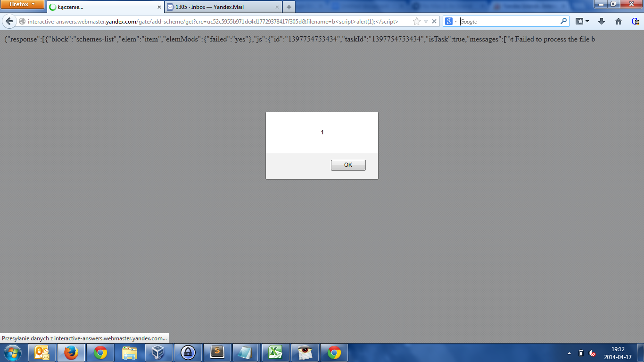
Task: Open Sublime Text from the taskbar
Action: point(217,353)
